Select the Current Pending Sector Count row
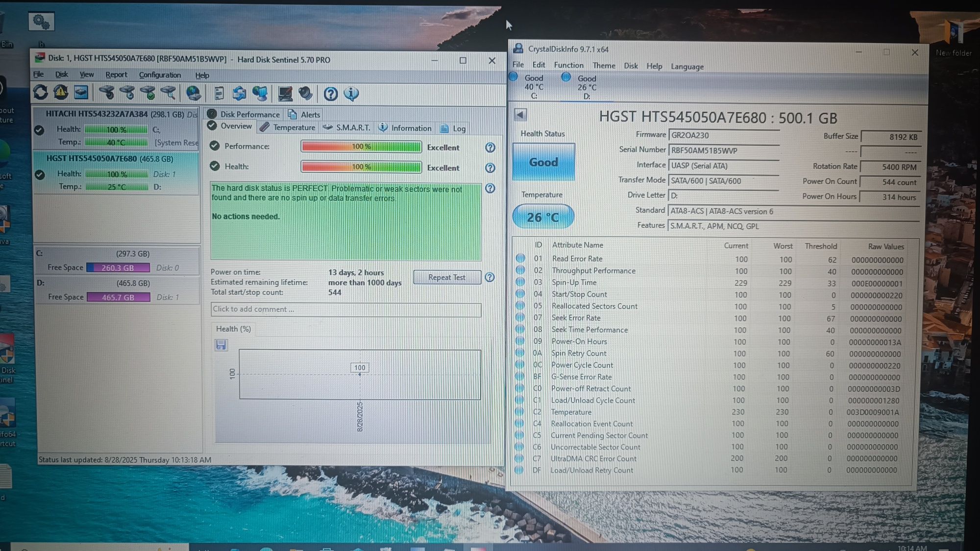Image resolution: width=980 pixels, height=551 pixels. click(711, 435)
